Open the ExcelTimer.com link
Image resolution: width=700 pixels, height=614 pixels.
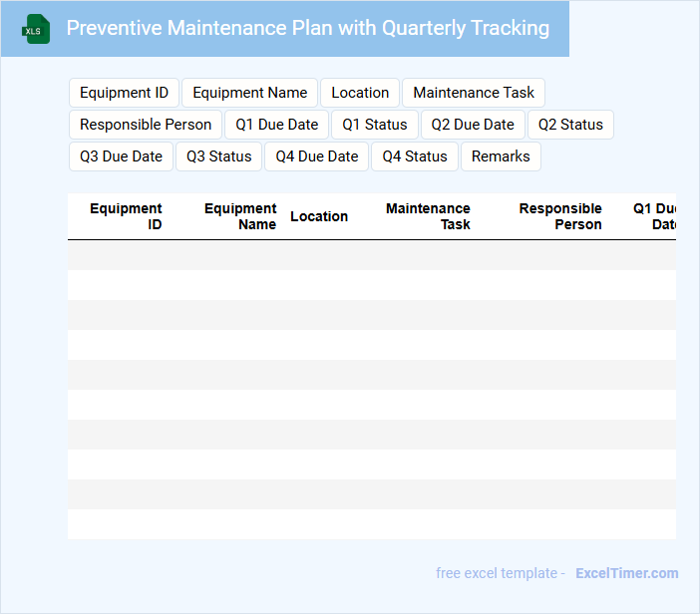[x=626, y=573]
